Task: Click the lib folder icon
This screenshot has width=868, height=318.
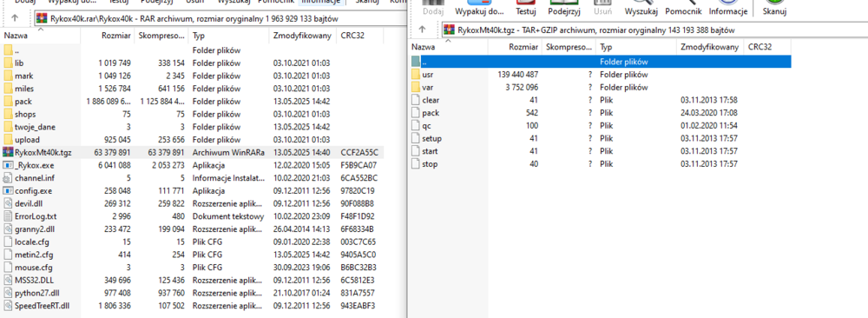Action: (x=8, y=63)
